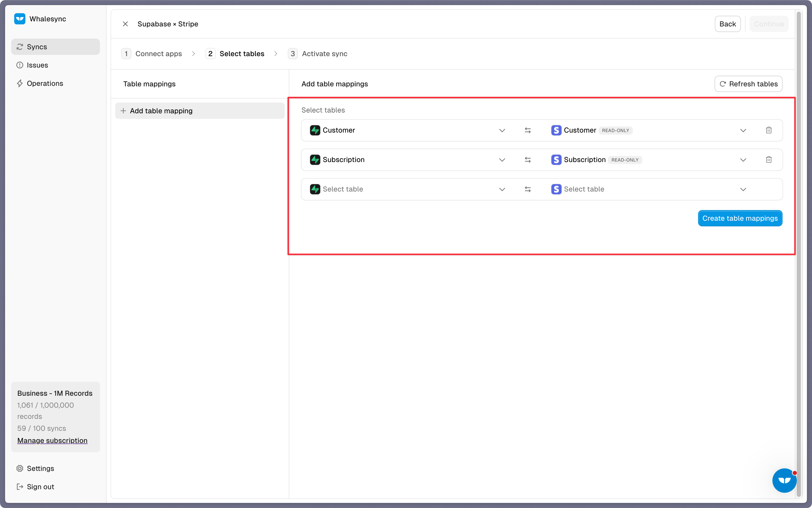Click the Supabase icon in the empty row

click(x=315, y=189)
